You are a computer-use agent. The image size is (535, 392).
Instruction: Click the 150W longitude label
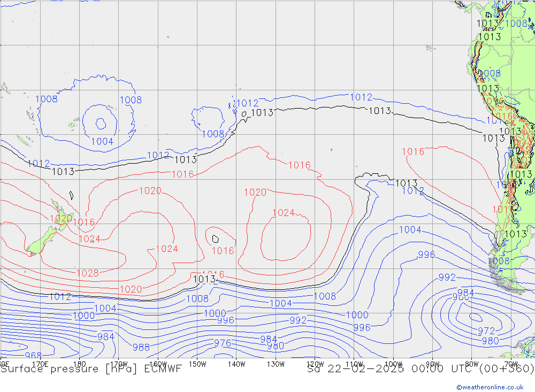coord(197,364)
